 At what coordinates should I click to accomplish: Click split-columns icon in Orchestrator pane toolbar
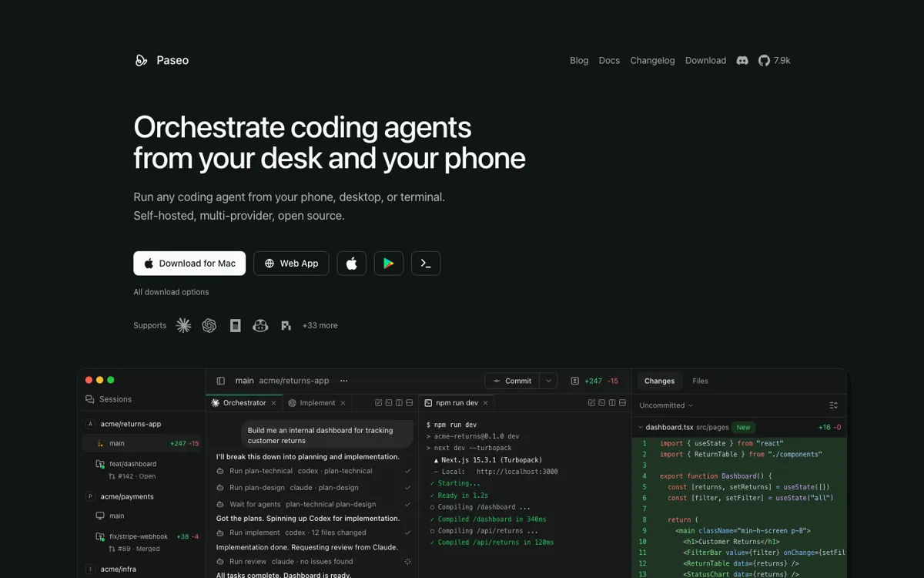click(x=399, y=403)
